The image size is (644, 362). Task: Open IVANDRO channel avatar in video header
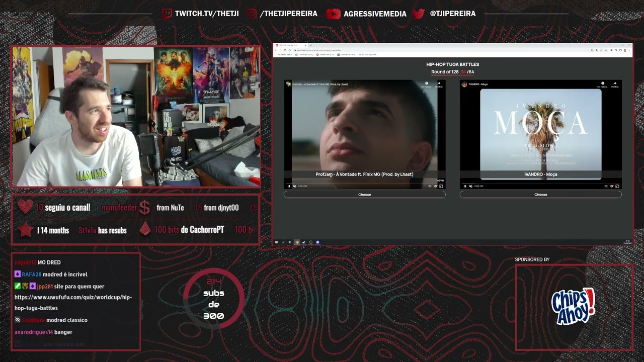coord(464,84)
